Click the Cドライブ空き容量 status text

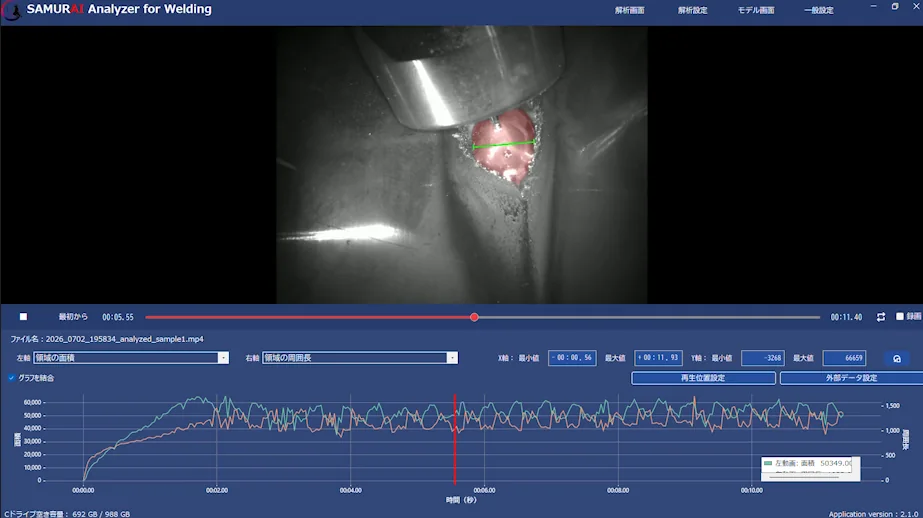point(67,514)
